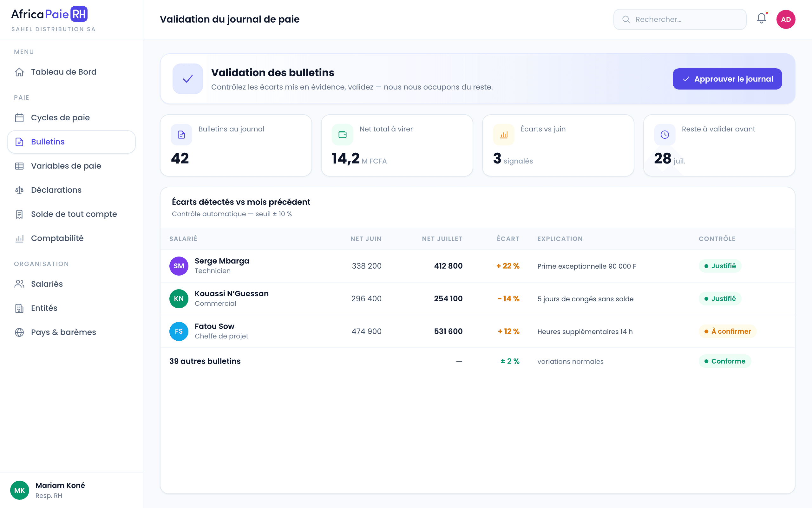Navigate to Déclarations

click(71, 190)
